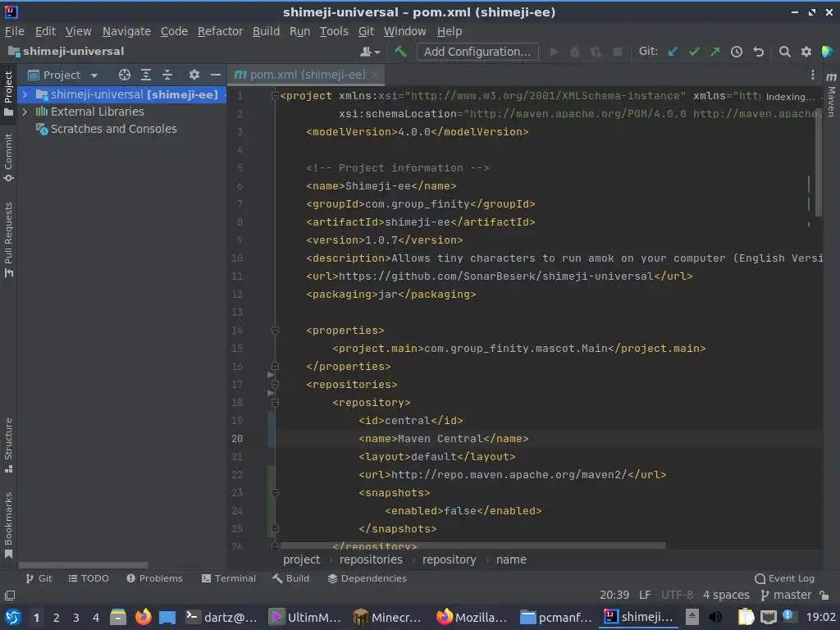840x630 pixels.
Task: Click Git Update Project arrow icon
Action: 673,52
